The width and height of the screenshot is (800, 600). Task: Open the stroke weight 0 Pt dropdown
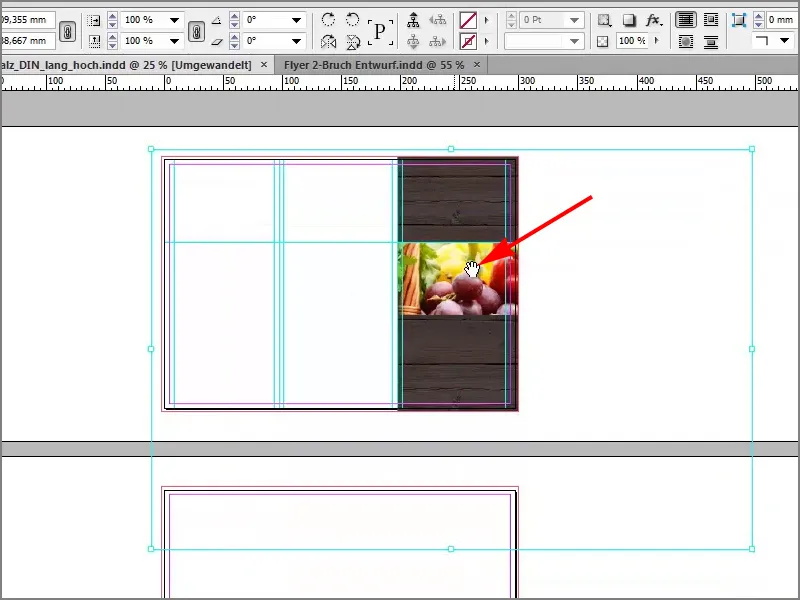pyautogui.click(x=574, y=20)
